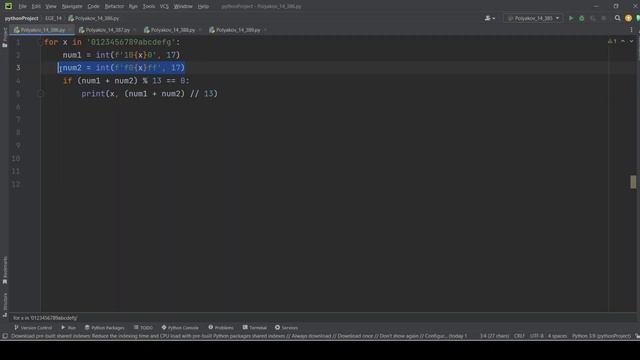Click the PyCharm application logo icon

click(x=8, y=6)
